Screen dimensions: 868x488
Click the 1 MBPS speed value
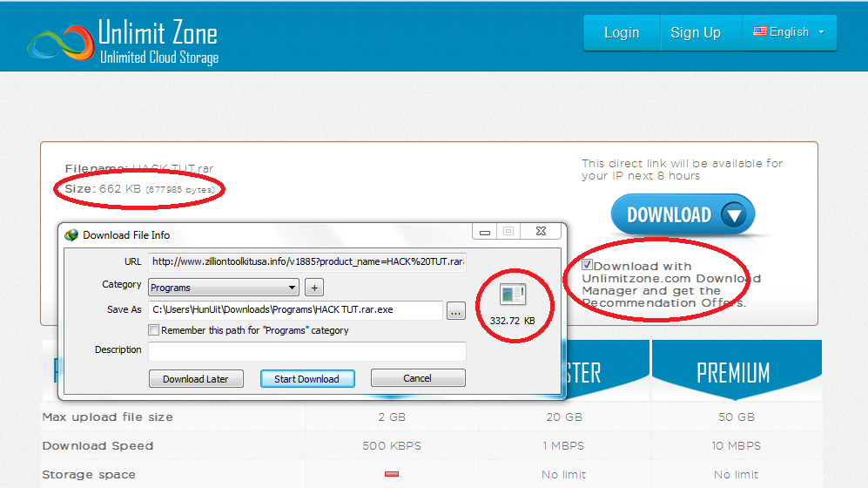coord(563,446)
